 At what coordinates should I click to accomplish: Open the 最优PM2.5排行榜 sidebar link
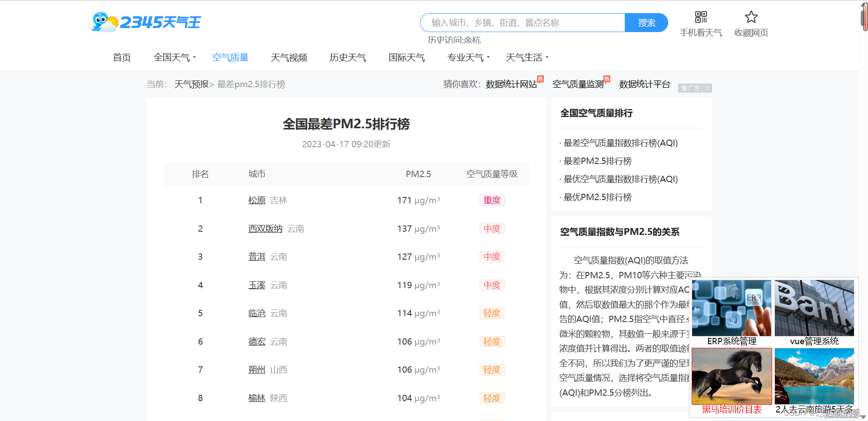click(x=597, y=197)
